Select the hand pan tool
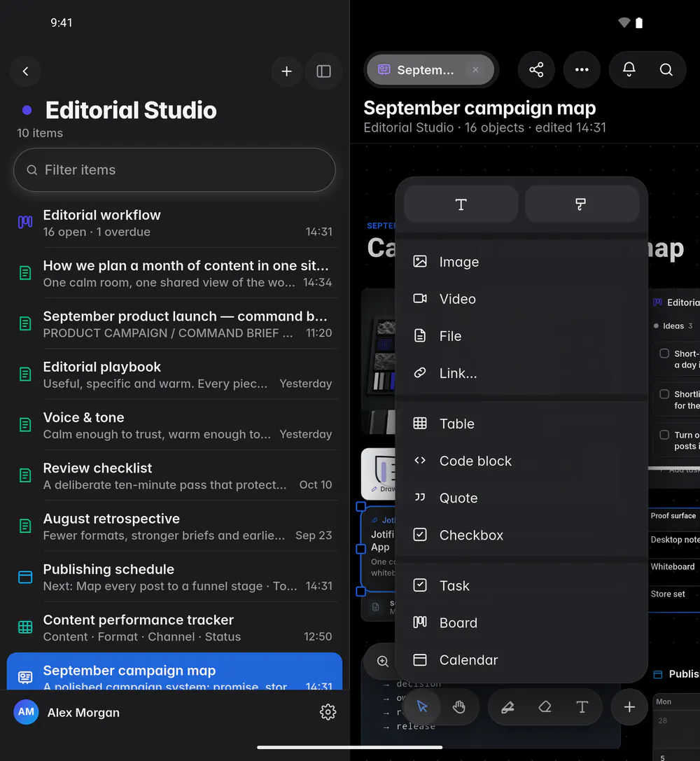Screen dimensions: 700x761 [x=459, y=706]
